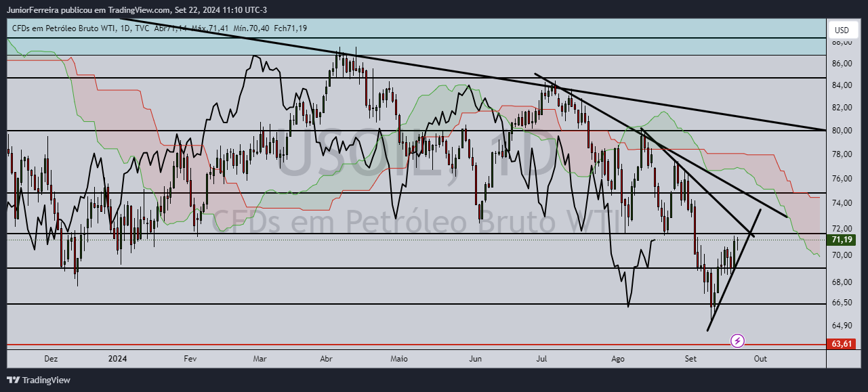
Task: Click the Fev label on time axis
Action: tap(190, 359)
